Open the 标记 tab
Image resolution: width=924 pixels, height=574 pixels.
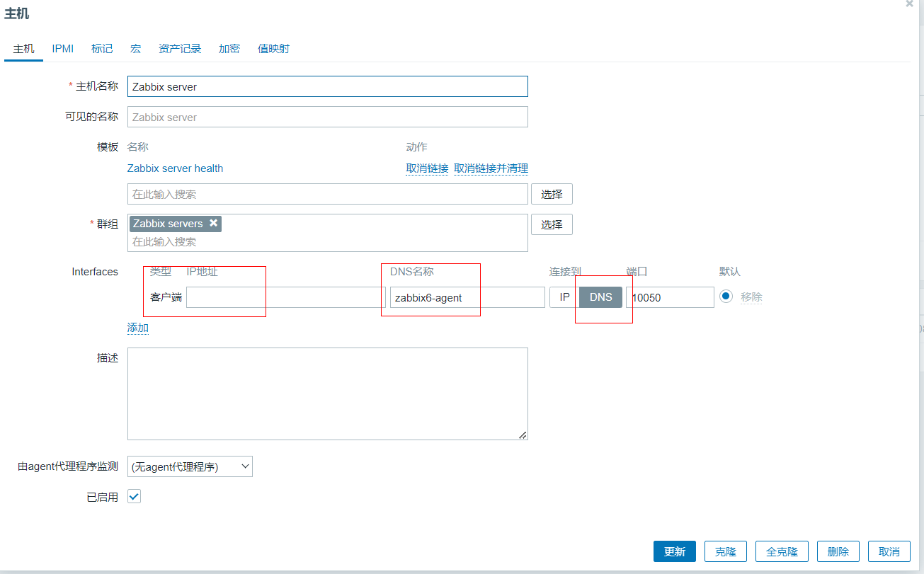[102, 49]
